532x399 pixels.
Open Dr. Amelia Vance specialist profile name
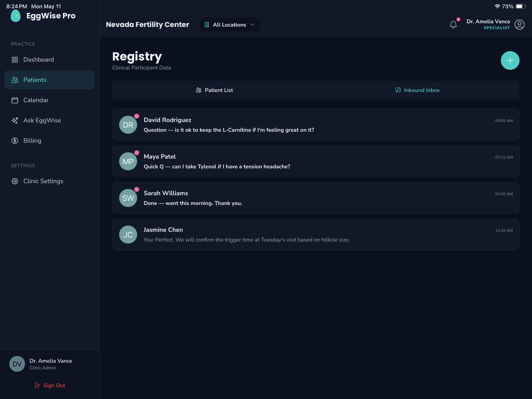tap(488, 22)
